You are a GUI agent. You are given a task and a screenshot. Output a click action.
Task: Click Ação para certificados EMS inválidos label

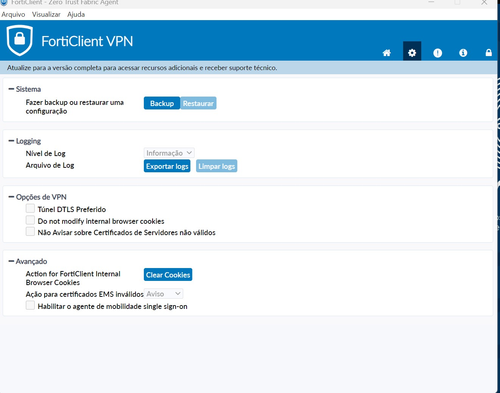84,294
